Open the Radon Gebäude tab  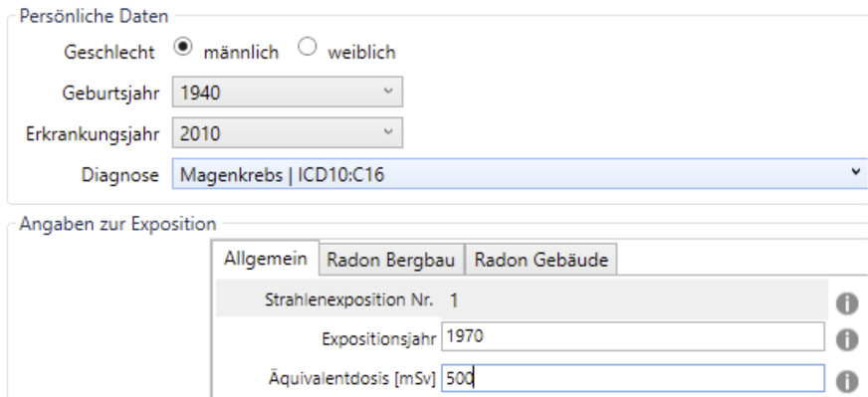(x=541, y=259)
